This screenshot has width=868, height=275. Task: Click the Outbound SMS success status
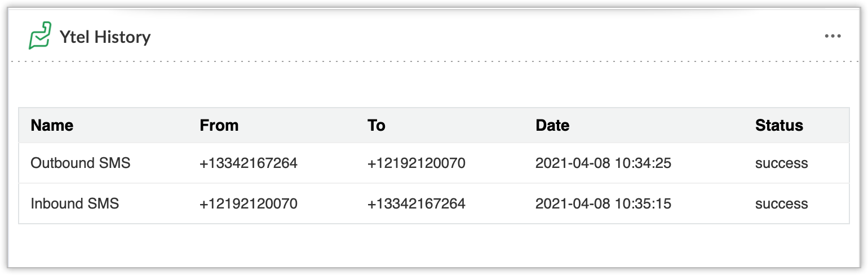(782, 163)
